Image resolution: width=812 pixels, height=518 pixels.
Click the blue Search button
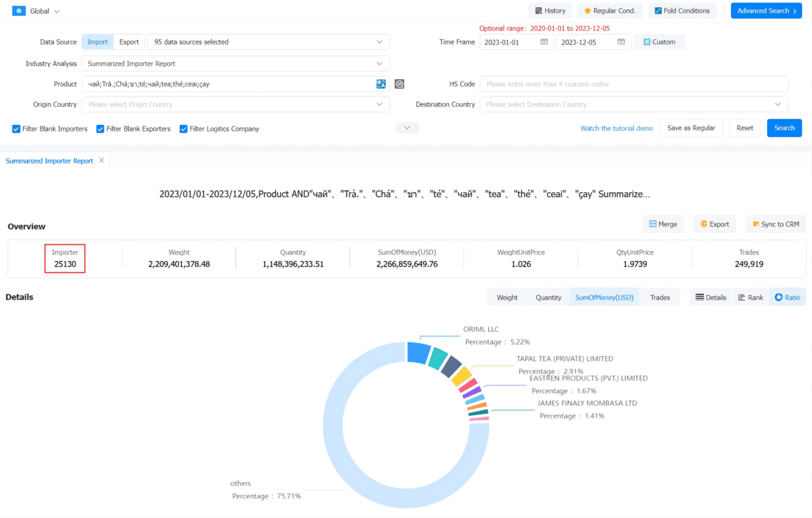pos(784,128)
